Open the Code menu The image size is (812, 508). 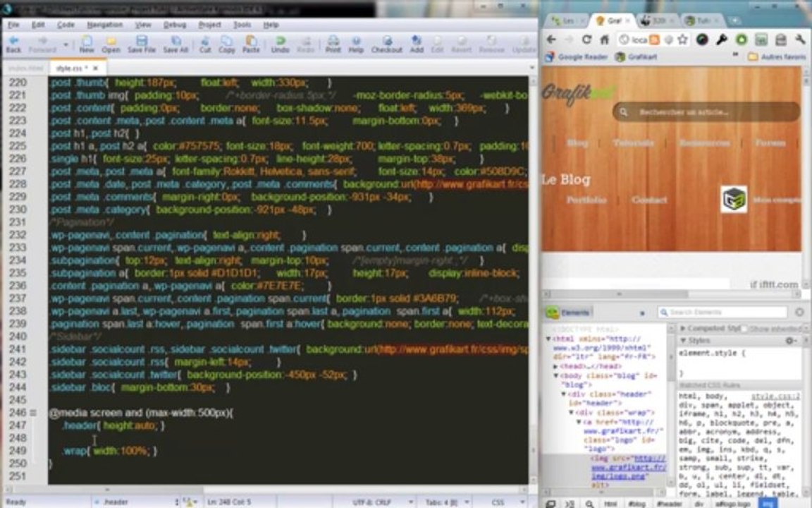coord(66,25)
